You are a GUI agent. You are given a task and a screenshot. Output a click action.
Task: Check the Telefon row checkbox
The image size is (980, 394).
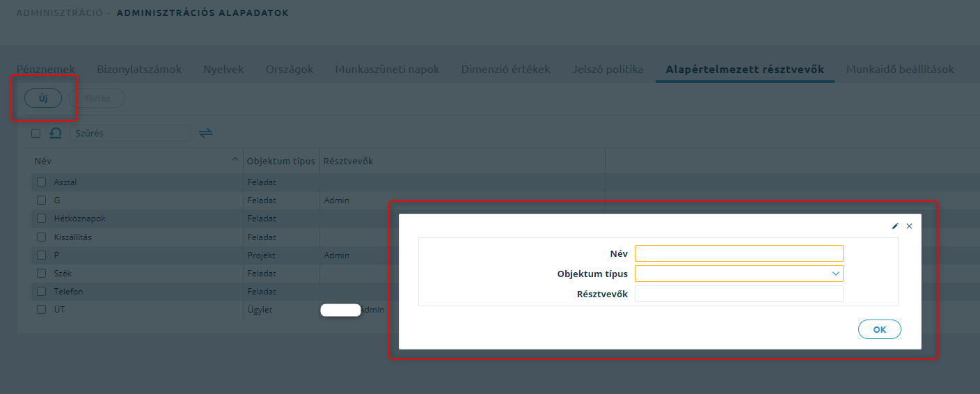[42, 291]
